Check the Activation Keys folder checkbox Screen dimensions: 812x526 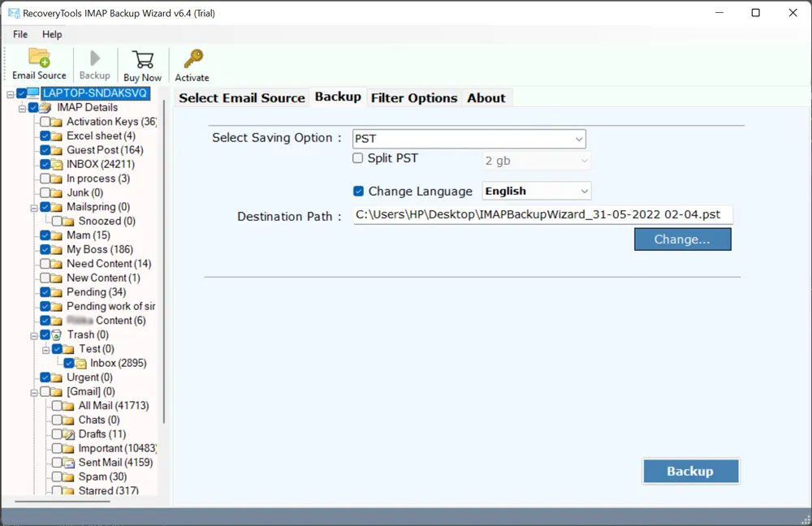pos(45,122)
